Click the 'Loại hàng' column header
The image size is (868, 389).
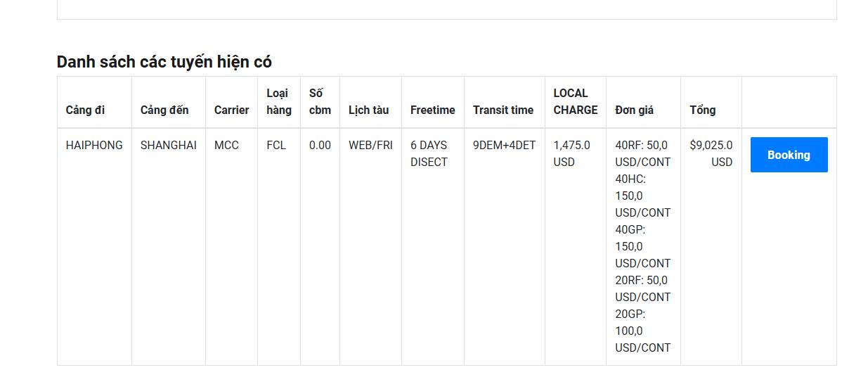tap(278, 101)
